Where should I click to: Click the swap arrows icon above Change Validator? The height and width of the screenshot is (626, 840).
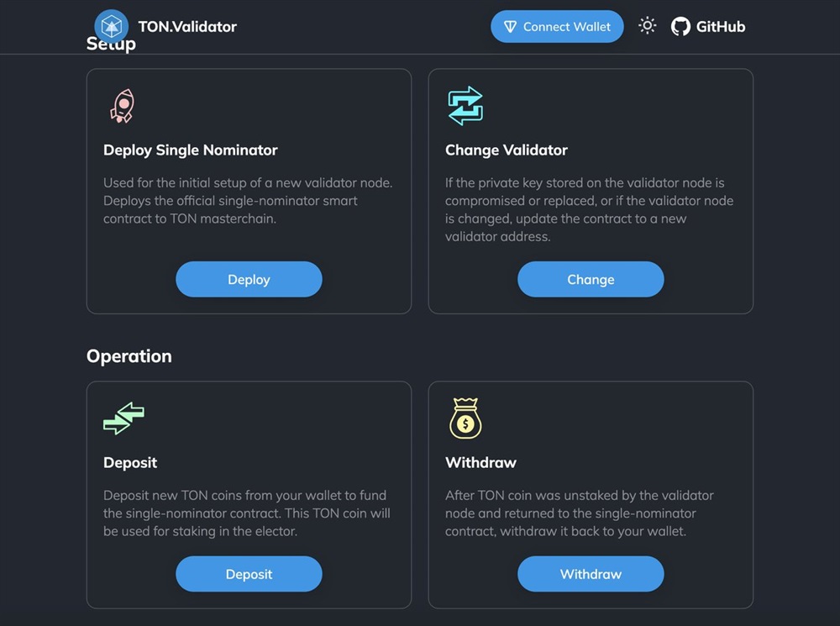tap(465, 107)
